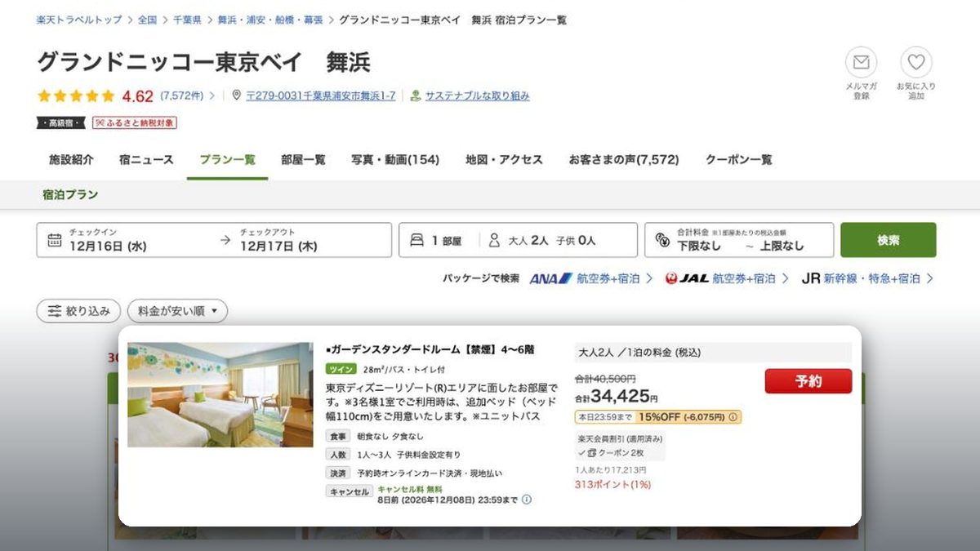980x551 pixels.
Task: Open the hotel address link 〒279-0031
Action: [321, 96]
